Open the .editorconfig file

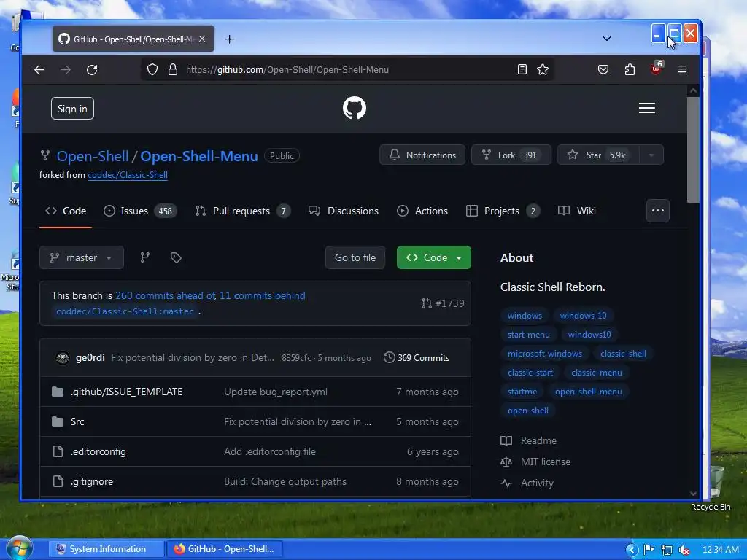pyautogui.click(x=98, y=452)
